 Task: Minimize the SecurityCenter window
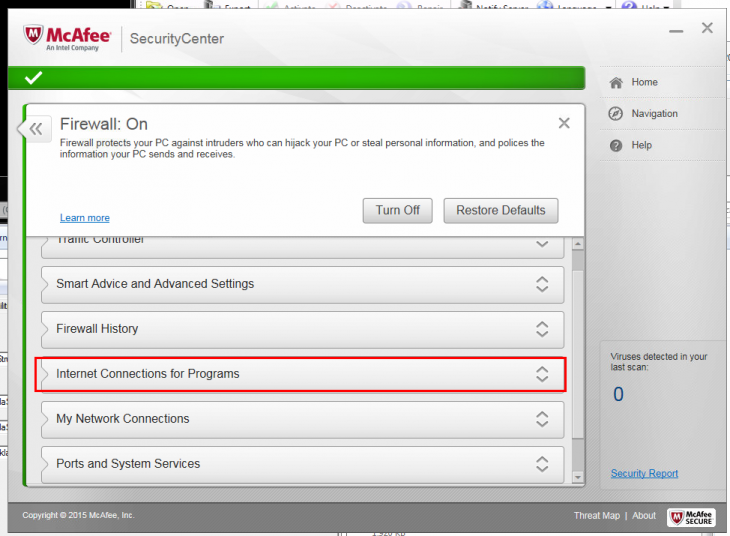click(x=676, y=31)
